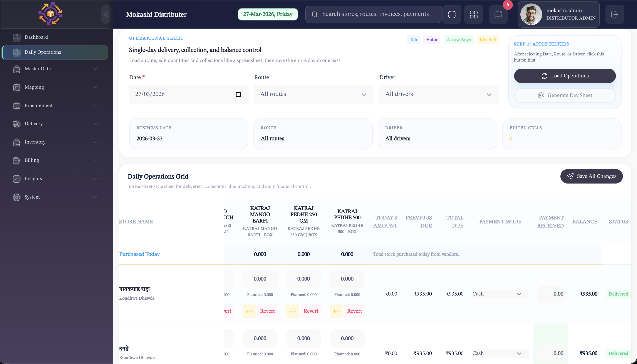
Task: Click the Load Operations button
Action: (565, 76)
